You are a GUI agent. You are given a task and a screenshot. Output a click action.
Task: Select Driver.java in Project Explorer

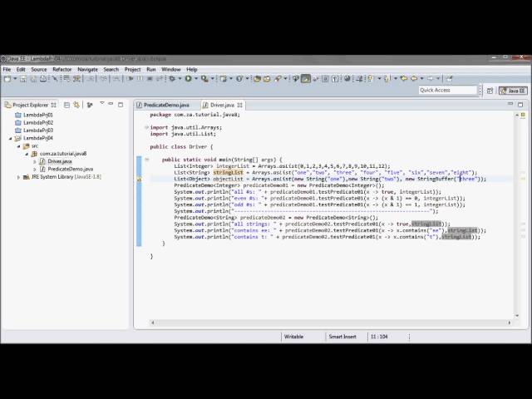(x=59, y=161)
